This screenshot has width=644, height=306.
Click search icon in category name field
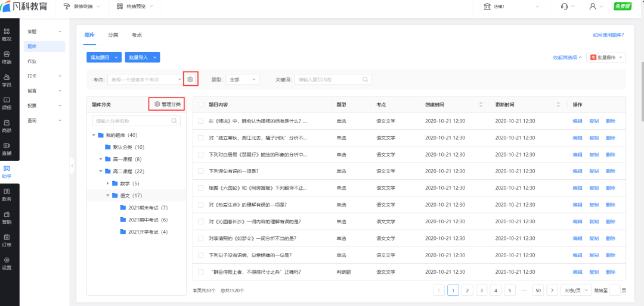pyautogui.click(x=174, y=121)
